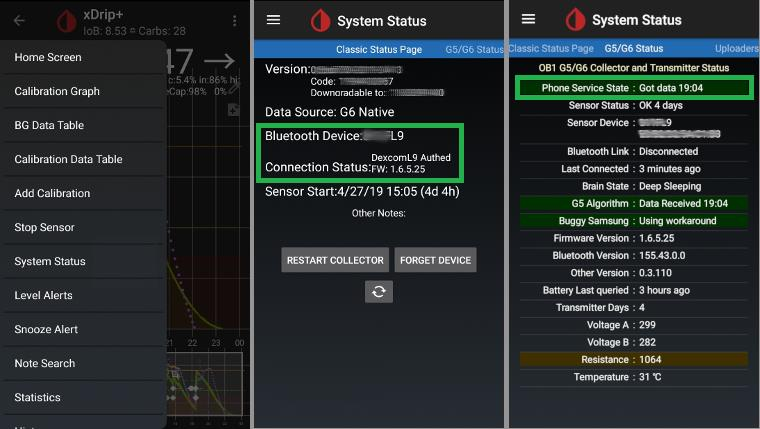The height and width of the screenshot is (429, 760).
Task: Tap the refresh icon below Restart Collector
Action: (379, 291)
